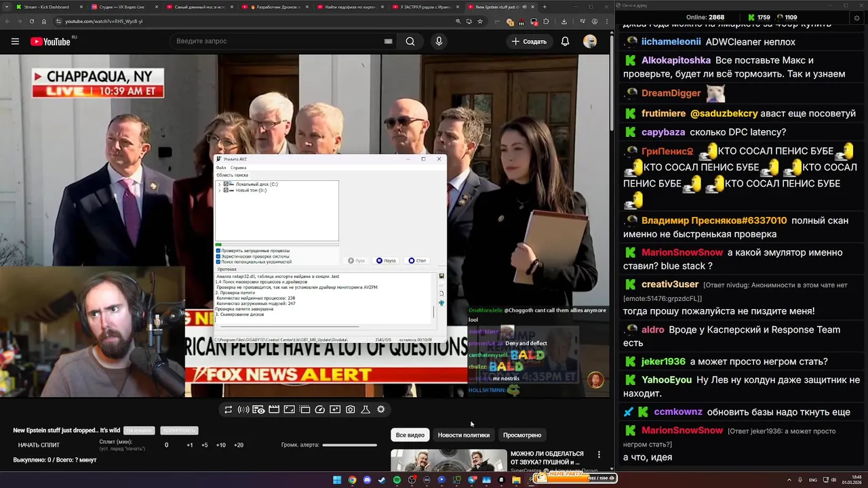
Task: Adjust Громк. алерта volume slider
Action: (x=349, y=445)
